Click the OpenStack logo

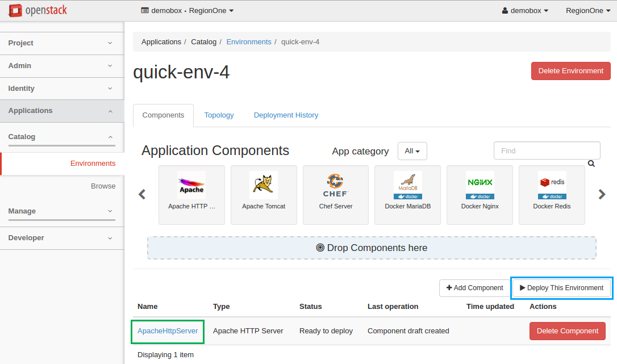(x=39, y=10)
